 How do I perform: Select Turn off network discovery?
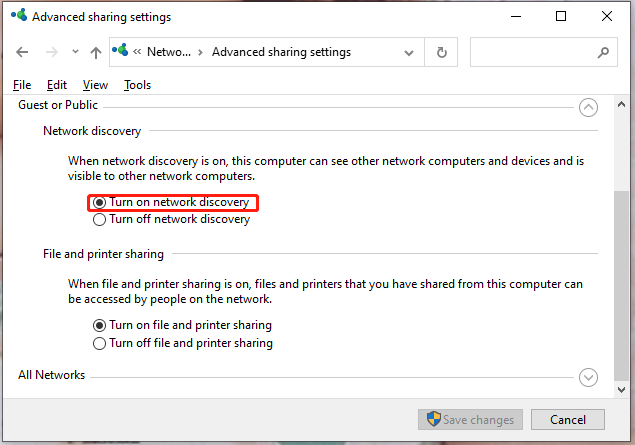(x=171, y=219)
